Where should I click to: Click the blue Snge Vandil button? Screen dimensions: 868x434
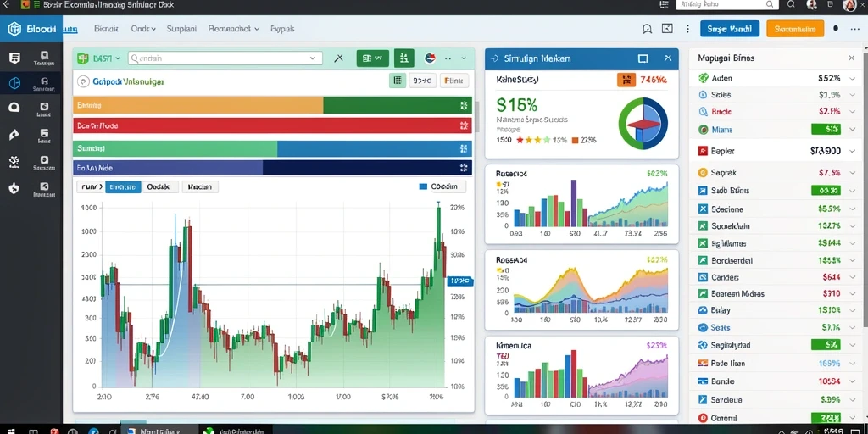[x=730, y=29]
